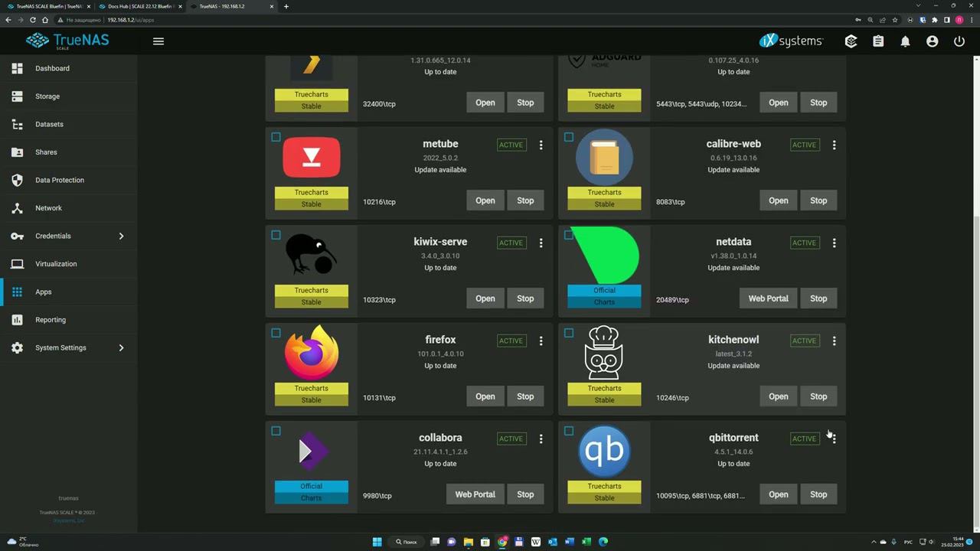
Task: Select the kitchenowl app checkbox
Action: point(569,333)
